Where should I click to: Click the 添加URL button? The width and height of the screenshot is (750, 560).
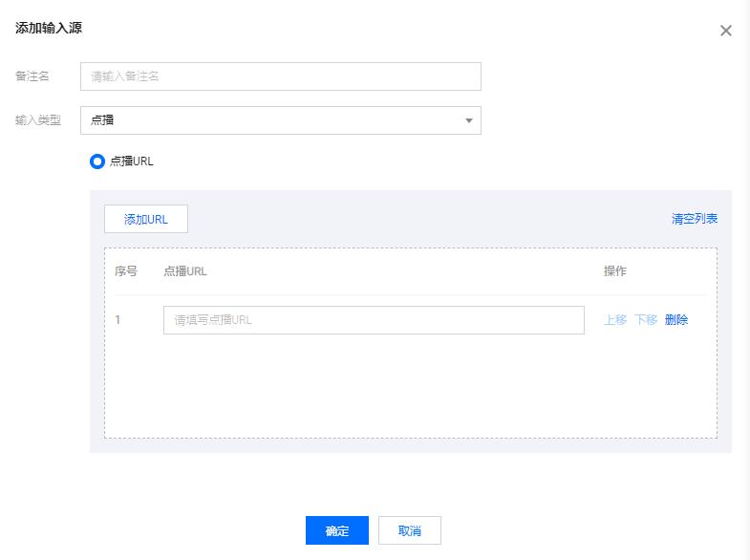(146, 219)
